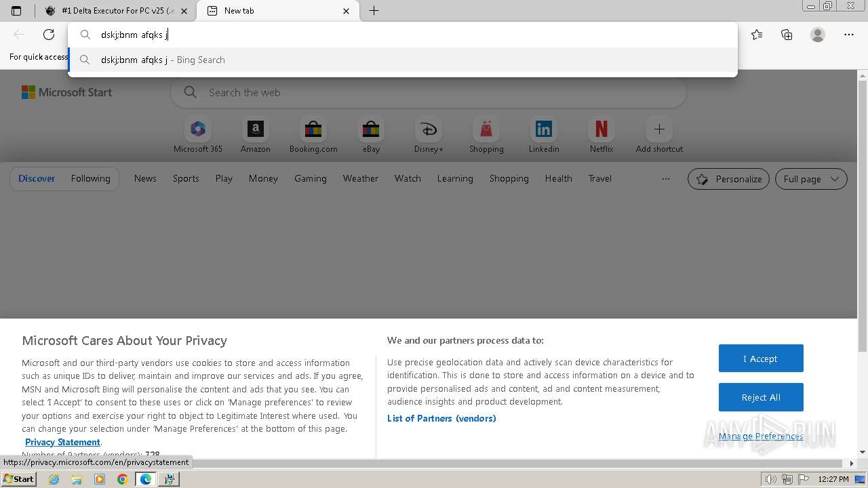Screen dimensions: 868x488
Task: Open the volume speaker tray icon
Action: (770, 479)
